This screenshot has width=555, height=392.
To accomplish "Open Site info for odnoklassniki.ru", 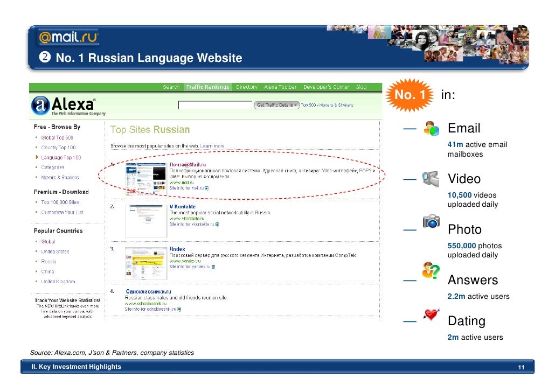I will click(x=150, y=309).
